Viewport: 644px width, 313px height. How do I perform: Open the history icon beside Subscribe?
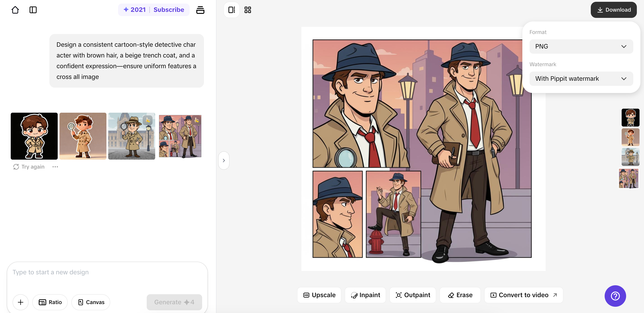(x=201, y=10)
